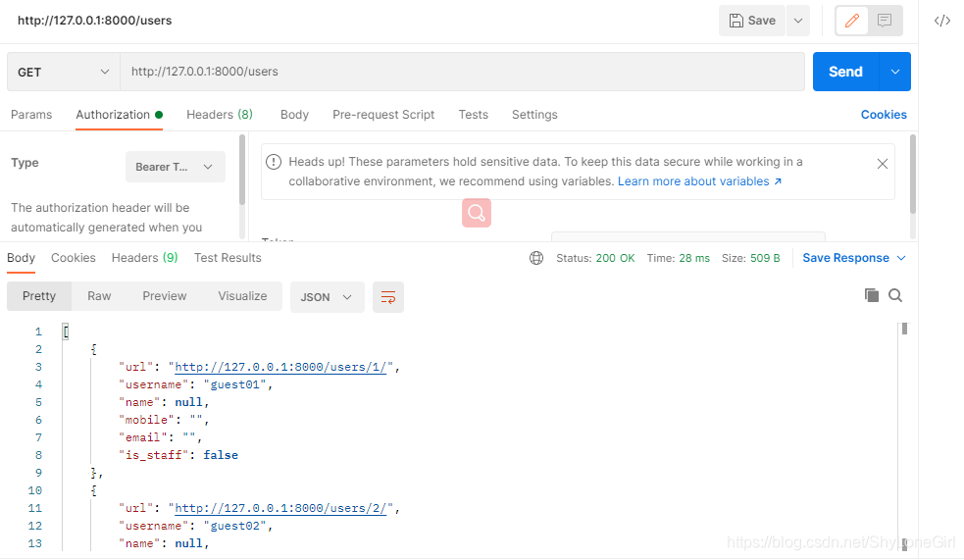
Task: Open the response Headers (9) tab
Action: coord(144,258)
